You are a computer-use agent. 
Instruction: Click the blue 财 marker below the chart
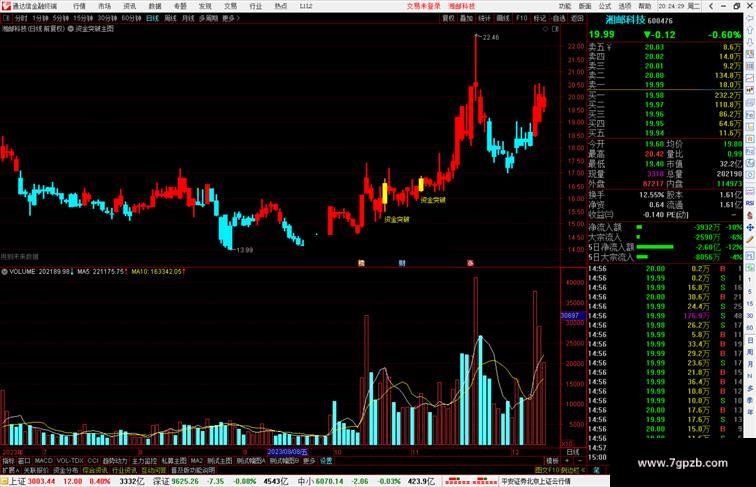(x=402, y=263)
